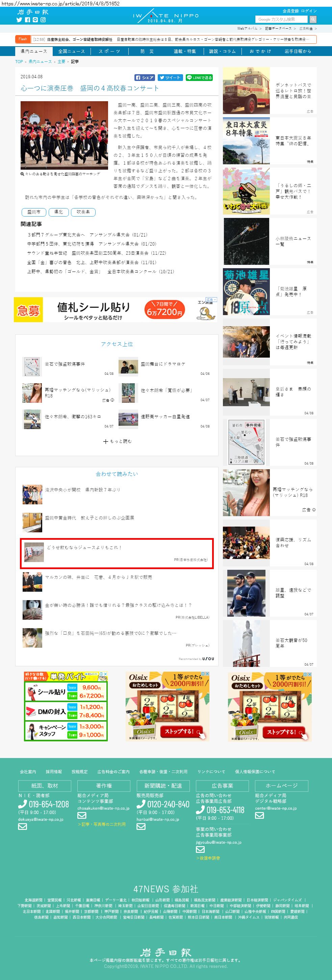The image size is (332, 980).
Task: Click the search magnifier button
Action: [313, 20]
